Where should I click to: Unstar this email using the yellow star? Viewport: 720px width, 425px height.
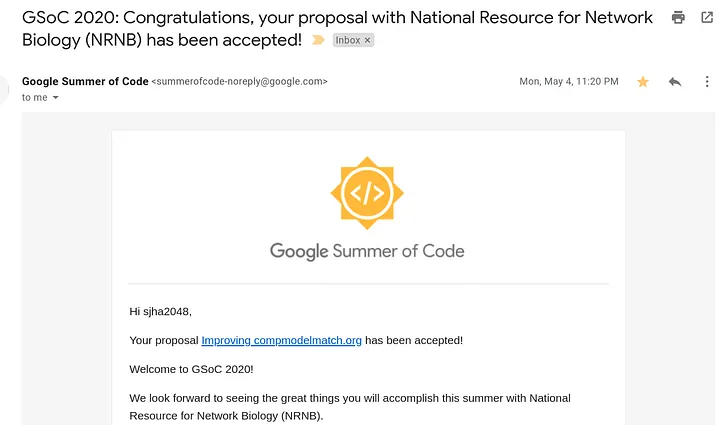pyautogui.click(x=643, y=82)
